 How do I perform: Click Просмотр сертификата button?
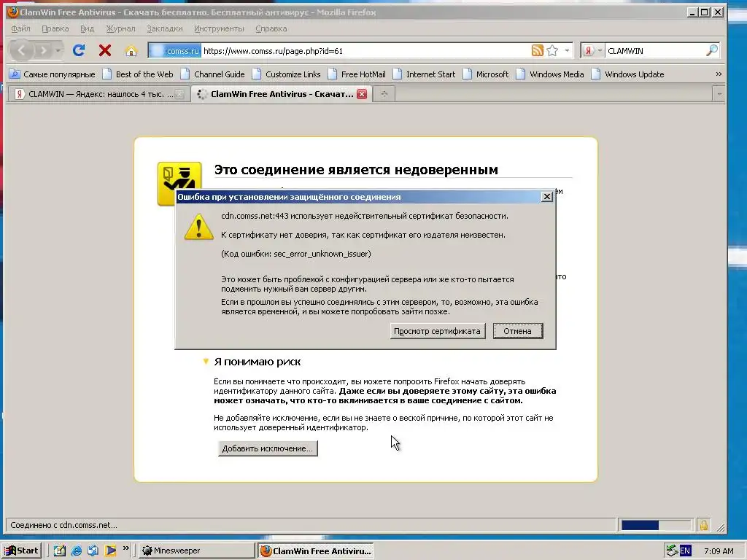(x=438, y=331)
